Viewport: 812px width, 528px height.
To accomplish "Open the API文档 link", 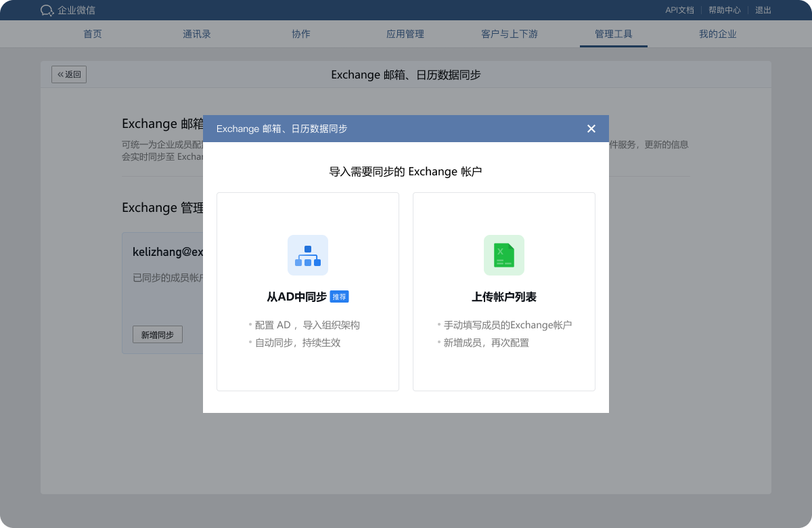I will click(679, 10).
